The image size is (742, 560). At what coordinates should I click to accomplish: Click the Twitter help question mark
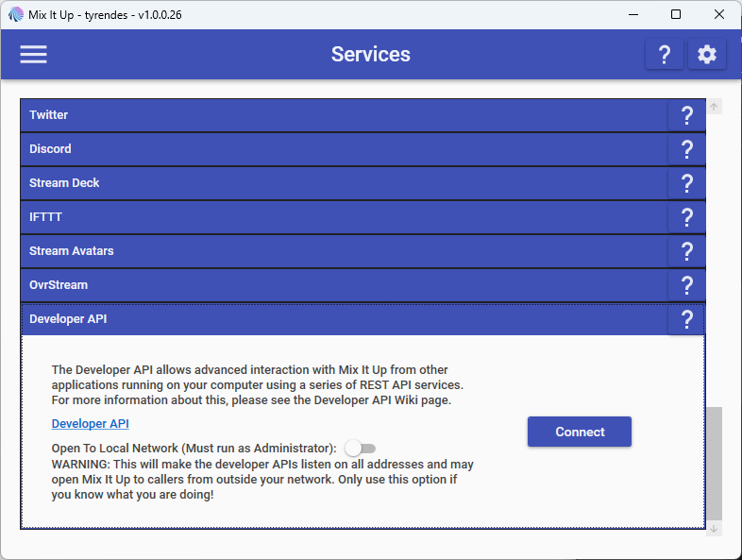click(686, 115)
